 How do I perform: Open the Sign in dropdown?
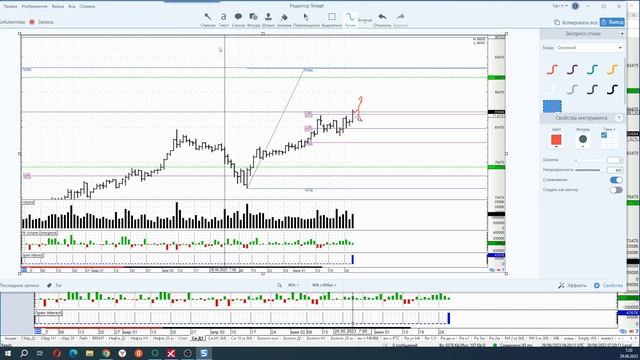(x=560, y=6)
